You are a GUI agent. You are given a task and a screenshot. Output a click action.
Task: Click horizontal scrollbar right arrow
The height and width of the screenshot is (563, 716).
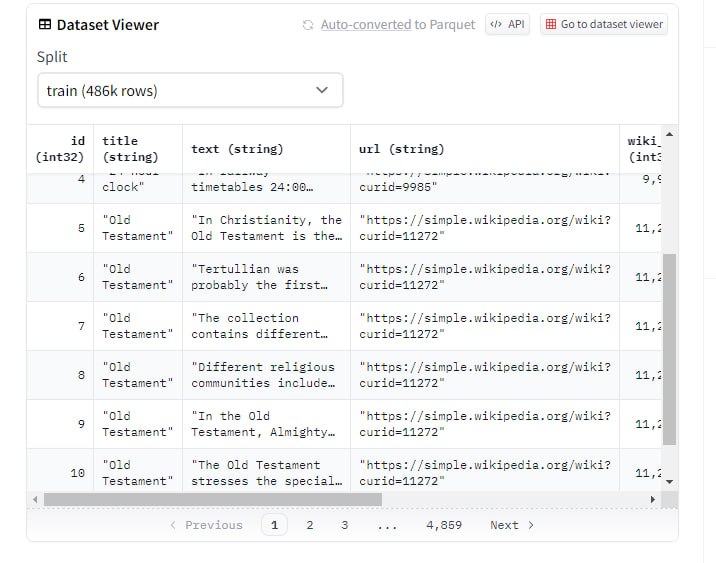click(653, 499)
